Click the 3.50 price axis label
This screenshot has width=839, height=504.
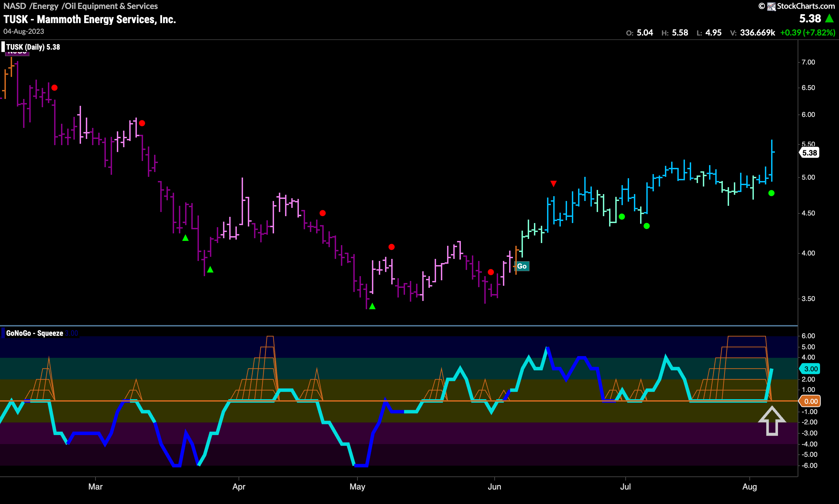808,299
